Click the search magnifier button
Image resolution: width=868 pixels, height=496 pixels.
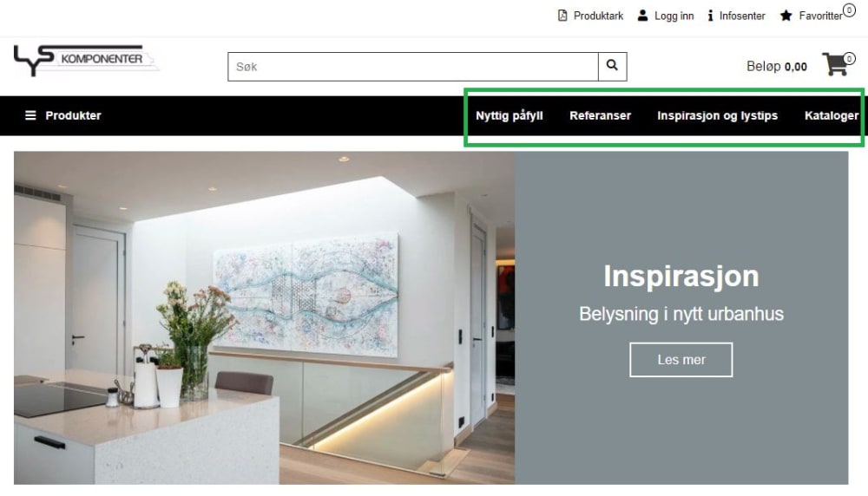(x=612, y=67)
